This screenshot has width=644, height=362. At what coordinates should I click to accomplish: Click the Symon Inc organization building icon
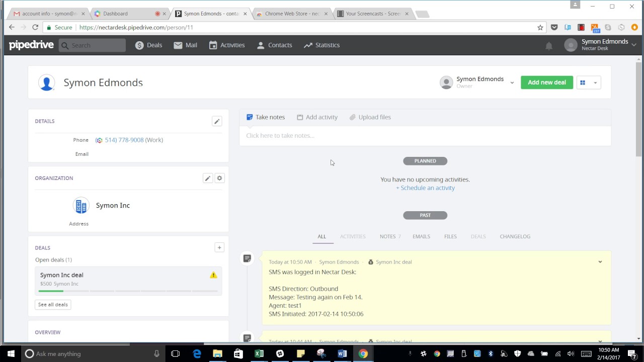point(80,206)
